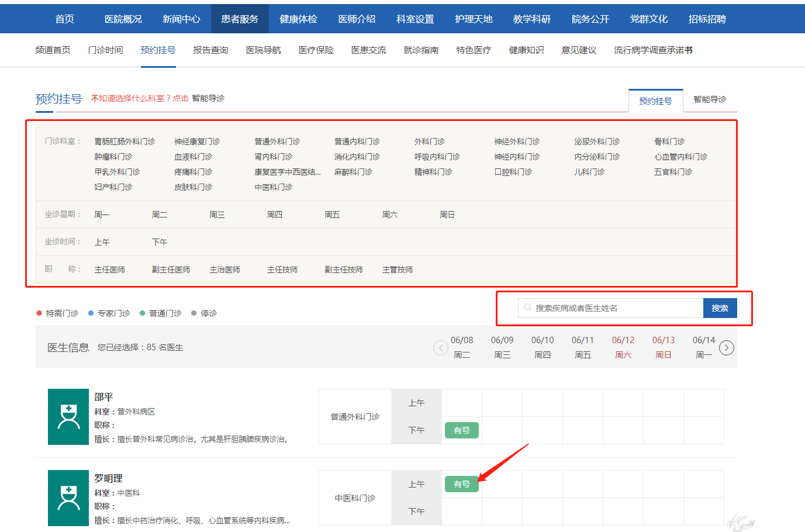This screenshot has width=805, height=532.
Task: Click 邵平 doctor avatar icon
Action: click(68, 417)
